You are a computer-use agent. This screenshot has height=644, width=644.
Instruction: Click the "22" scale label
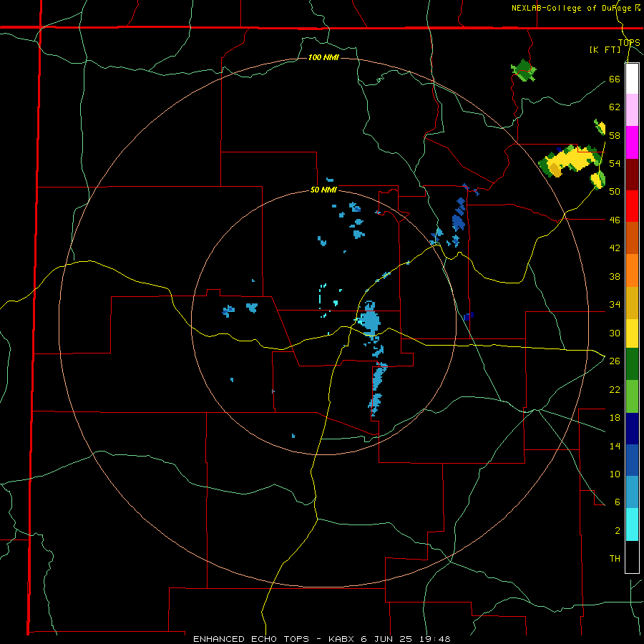(615, 389)
